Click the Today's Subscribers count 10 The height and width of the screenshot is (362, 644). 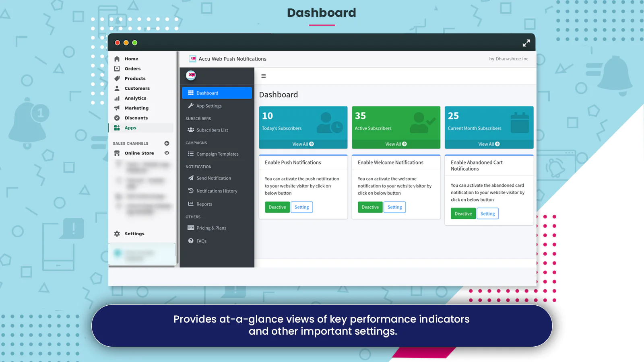pos(268,116)
